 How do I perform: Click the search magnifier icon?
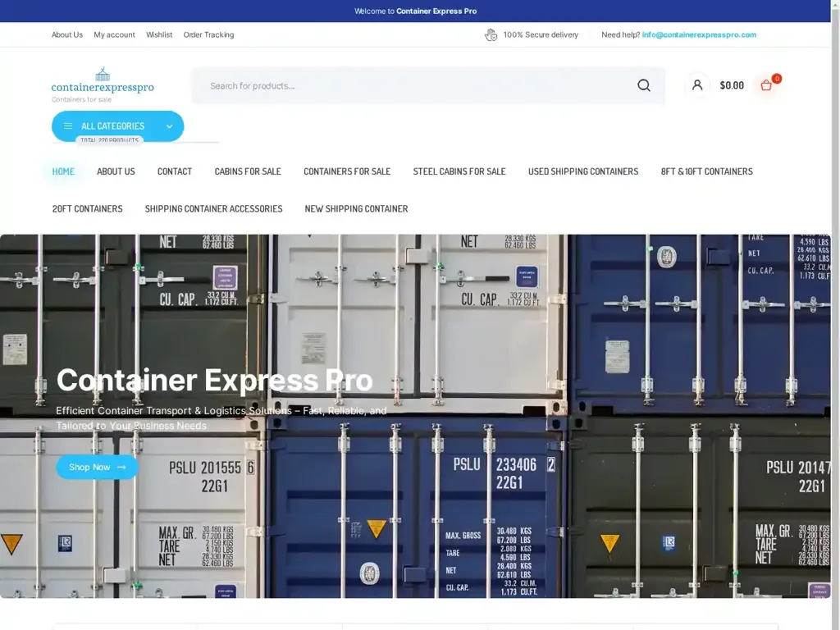(x=643, y=85)
